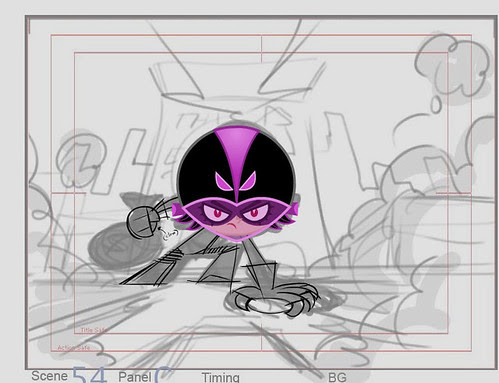Click the character's left red eye

point(217,213)
